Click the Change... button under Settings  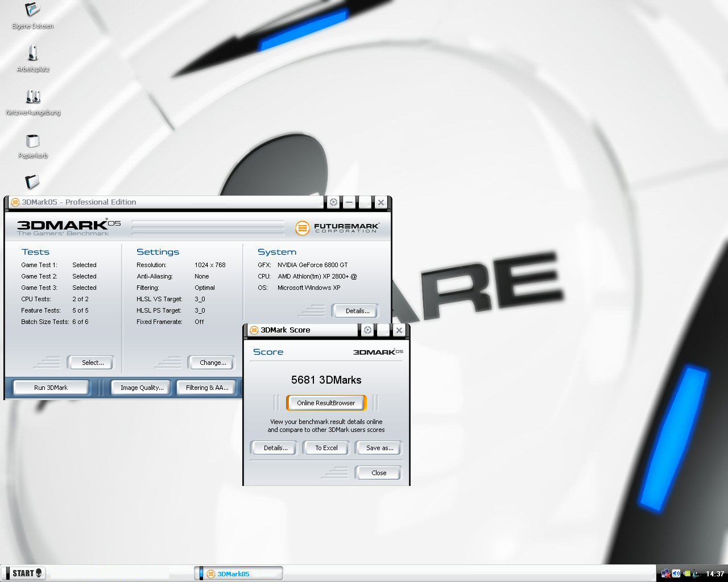coord(210,363)
